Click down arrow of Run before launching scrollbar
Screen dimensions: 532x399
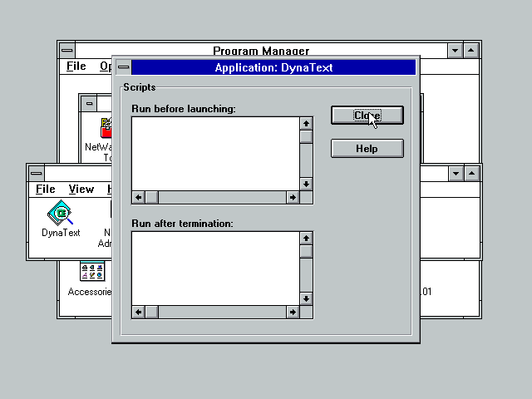[306, 184]
